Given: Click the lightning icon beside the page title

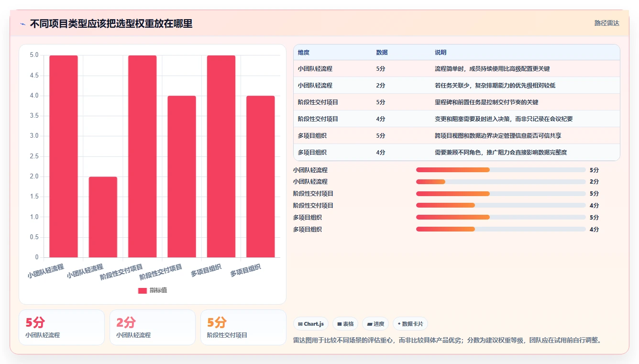Looking at the screenshot, I should pos(23,24).
